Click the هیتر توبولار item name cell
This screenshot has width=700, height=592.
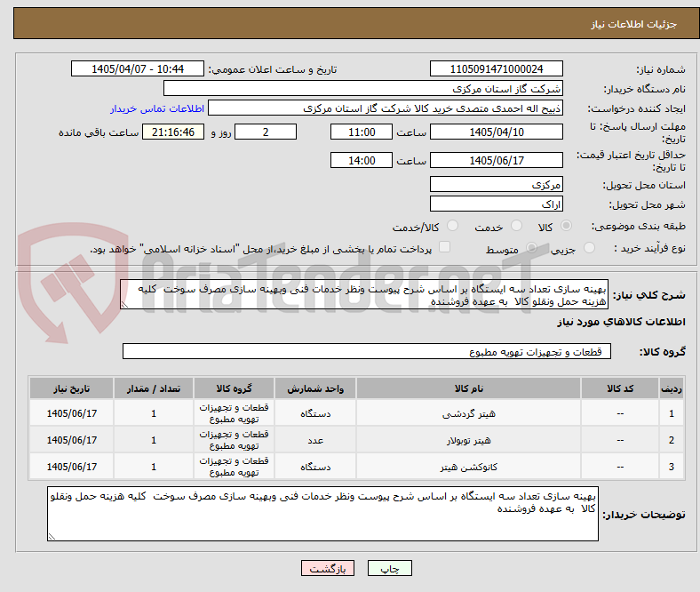468,440
